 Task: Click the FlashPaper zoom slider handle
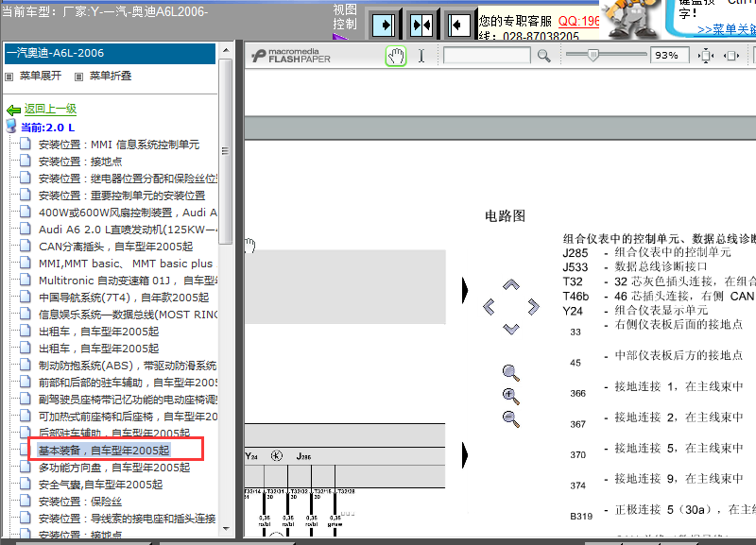point(593,56)
